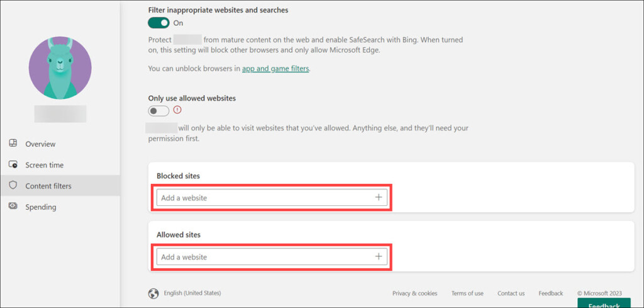
Task: Click the llama profile avatar picture
Action: coord(60,68)
